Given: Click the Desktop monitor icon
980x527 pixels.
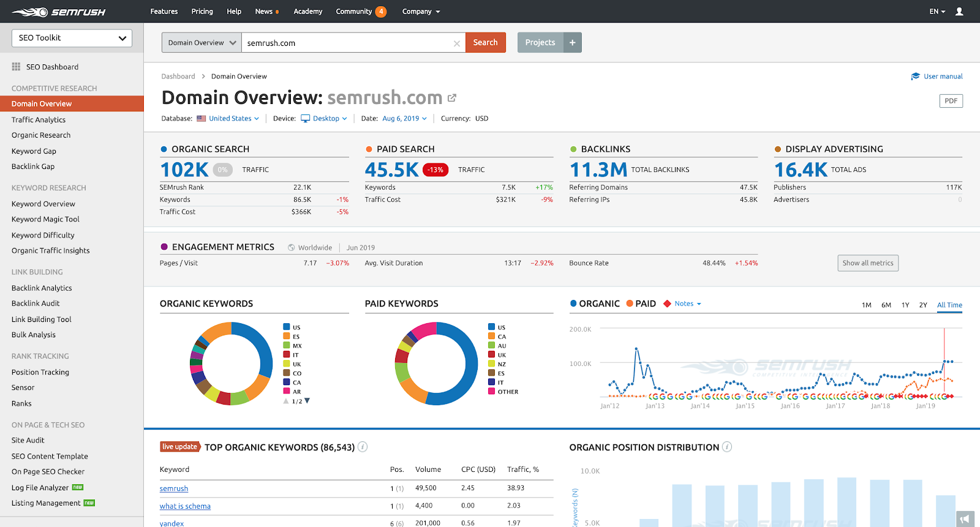Looking at the screenshot, I should point(306,119).
